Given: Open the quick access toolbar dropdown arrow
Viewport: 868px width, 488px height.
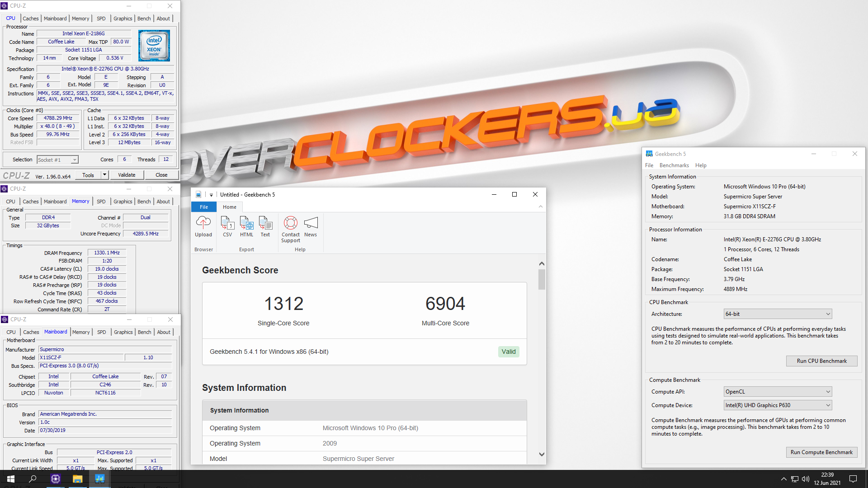Looking at the screenshot, I should coord(211,195).
